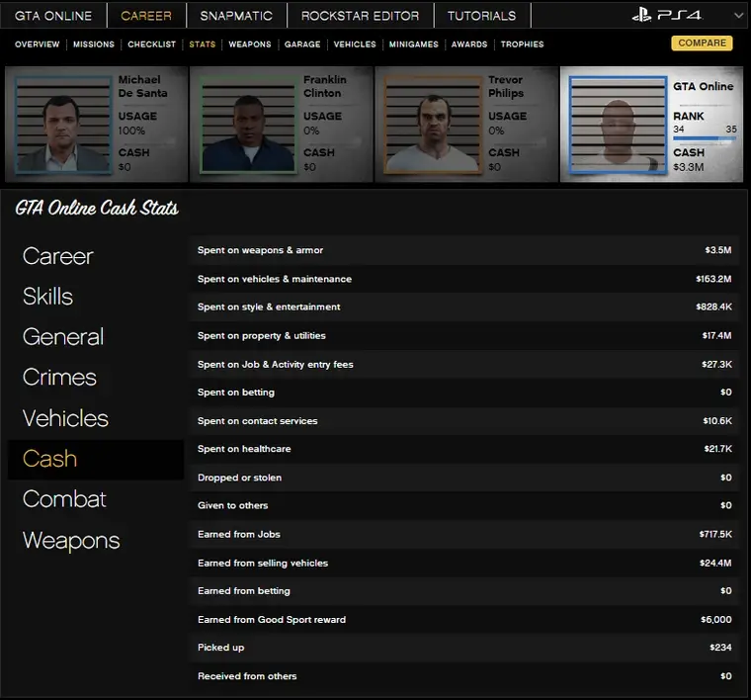Screen dimensions: 751x700
Task: Show the Skills stats category
Action: (48, 297)
